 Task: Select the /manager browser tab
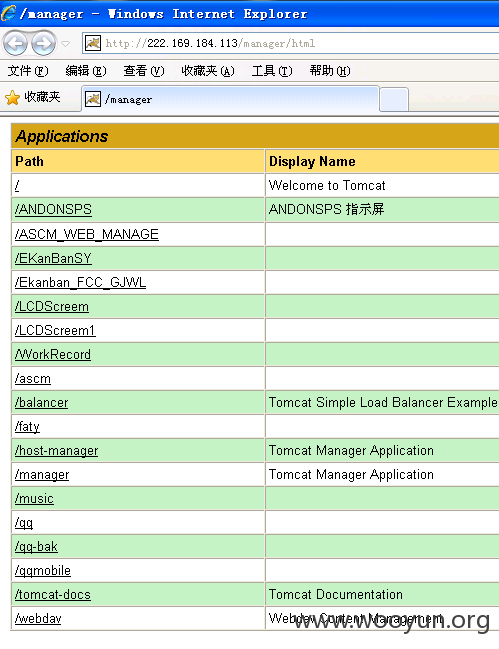[230, 99]
